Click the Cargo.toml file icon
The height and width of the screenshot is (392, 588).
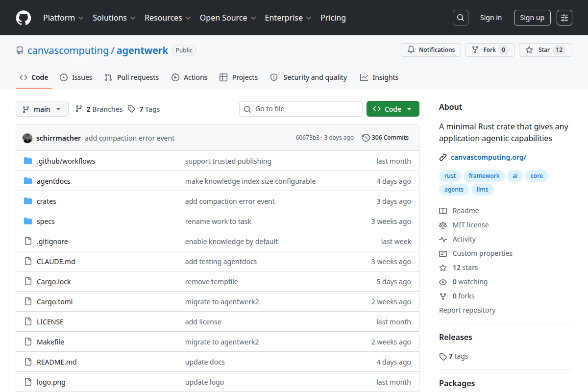coord(28,301)
